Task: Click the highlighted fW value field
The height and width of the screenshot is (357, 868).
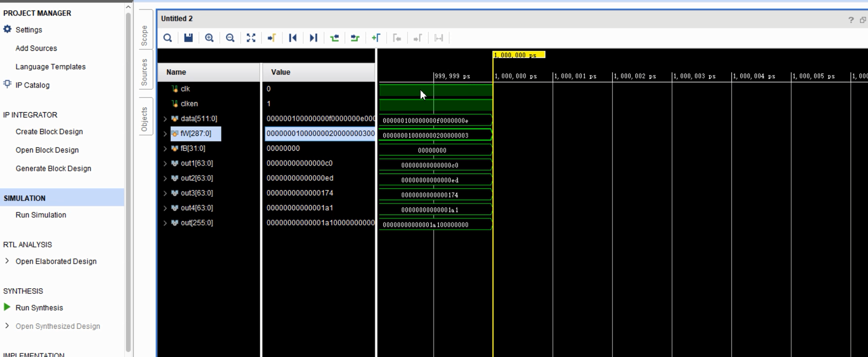Action: tap(320, 133)
